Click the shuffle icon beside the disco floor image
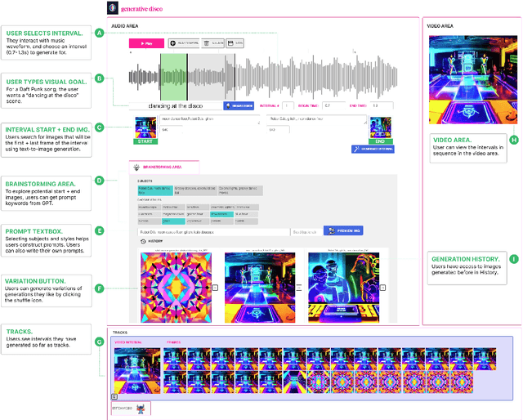Image resolution: width=523 pixels, height=420 pixels. (x=299, y=288)
